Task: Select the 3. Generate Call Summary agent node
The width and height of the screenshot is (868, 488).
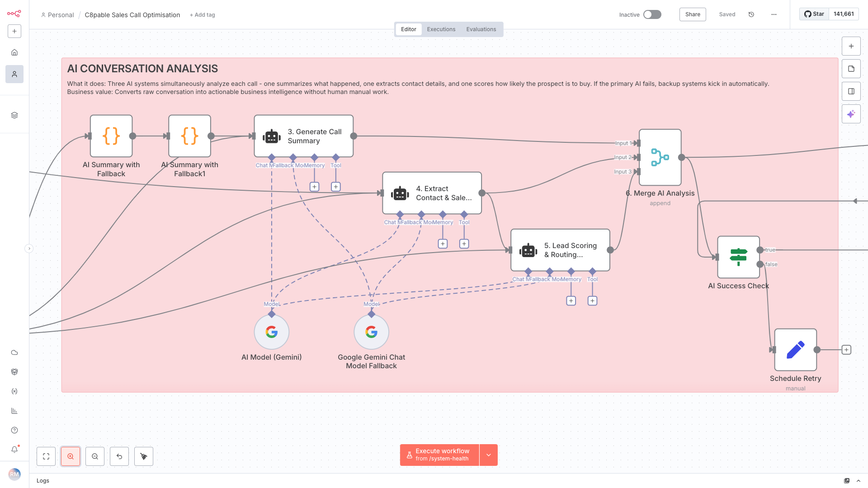Action: tap(304, 136)
